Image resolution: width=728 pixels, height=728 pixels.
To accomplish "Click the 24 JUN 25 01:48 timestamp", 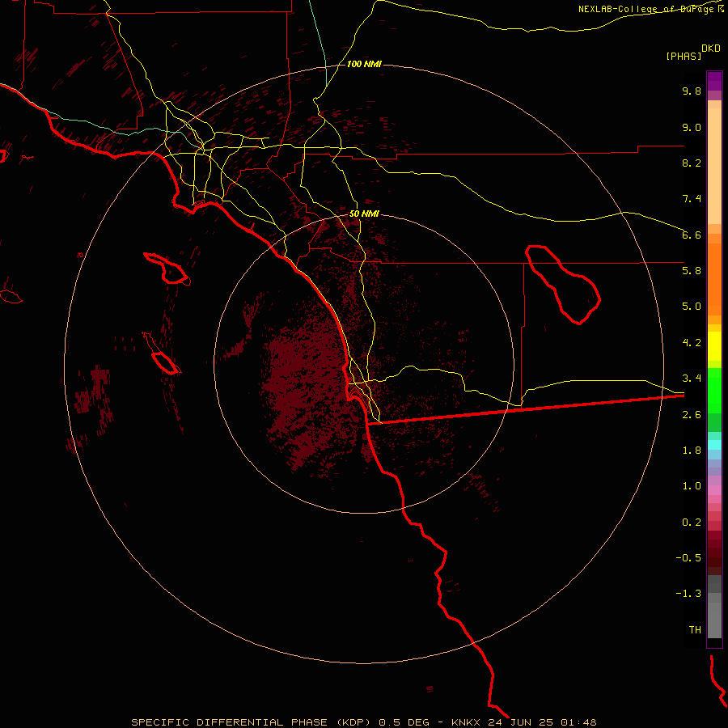I will tap(542, 722).
